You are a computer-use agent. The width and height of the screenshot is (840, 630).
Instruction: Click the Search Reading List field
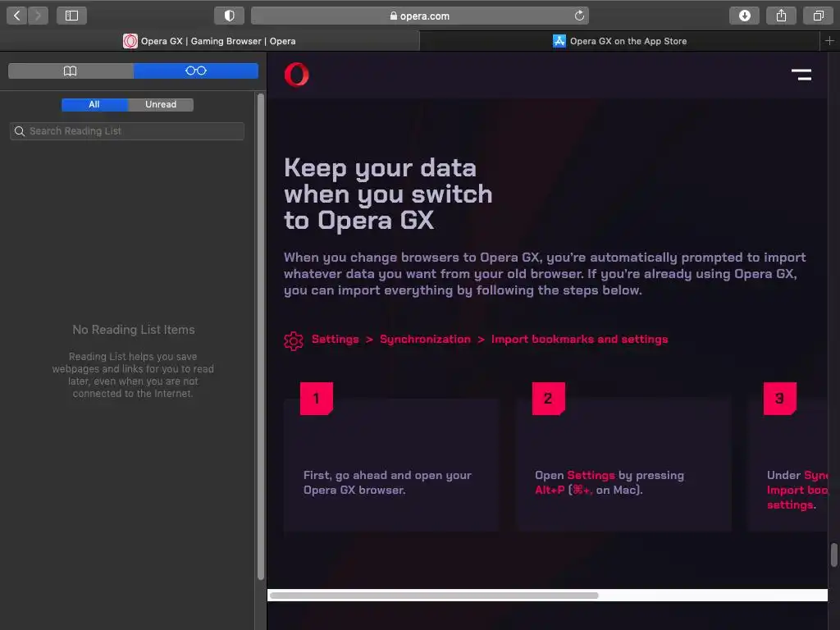127,131
